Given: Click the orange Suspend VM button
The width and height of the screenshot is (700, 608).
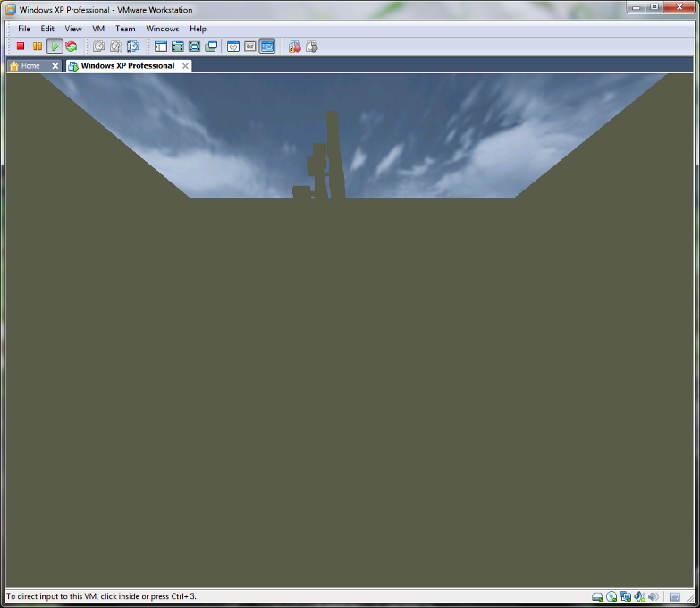Looking at the screenshot, I should tap(38, 46).
